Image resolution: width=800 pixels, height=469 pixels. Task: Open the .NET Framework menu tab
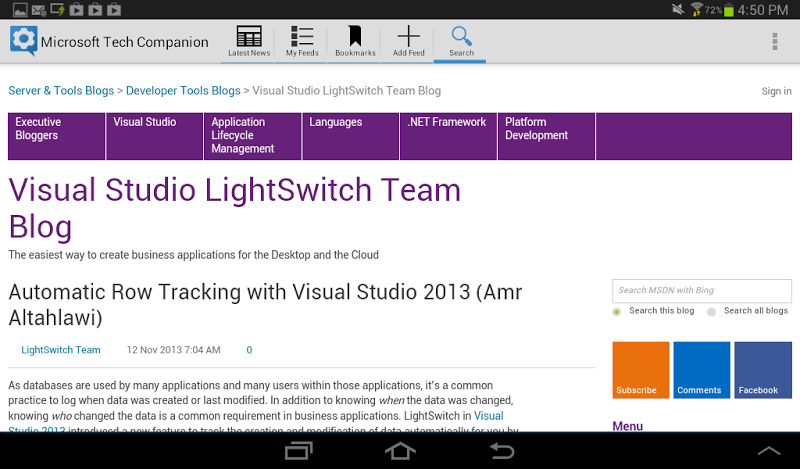point(446,123)
